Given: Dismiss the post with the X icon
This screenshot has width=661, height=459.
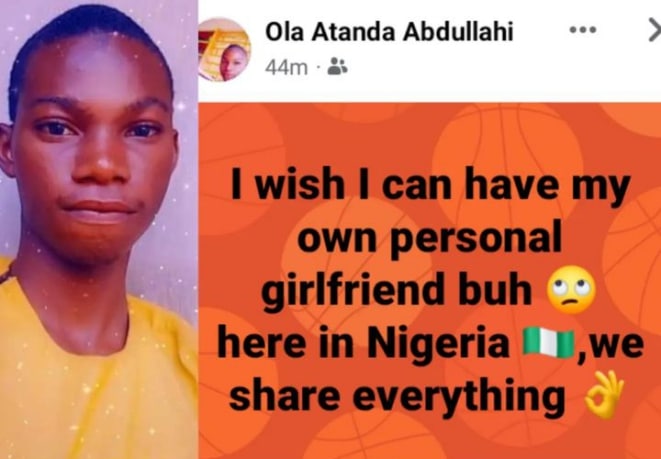Looking at the screenshot, I should click(x=654, y=30).
